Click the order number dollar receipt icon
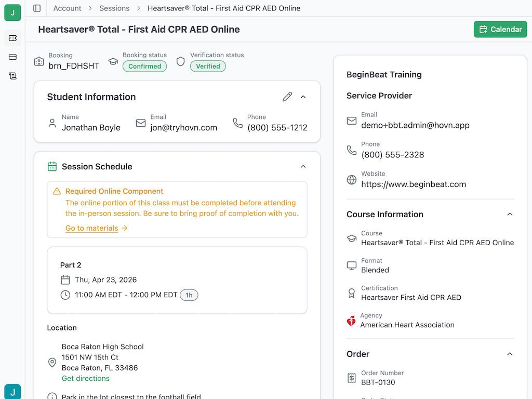532x399 pixels. (x=352, y=378)
